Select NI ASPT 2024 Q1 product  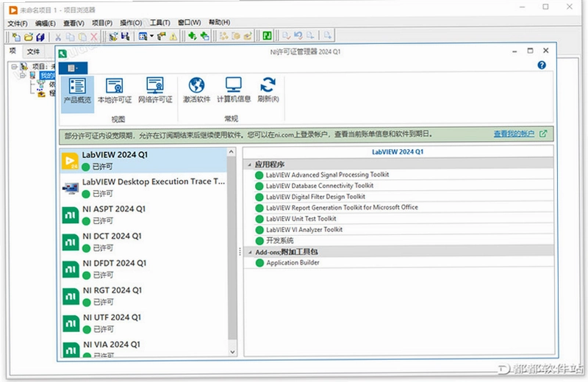coord(143,215)
